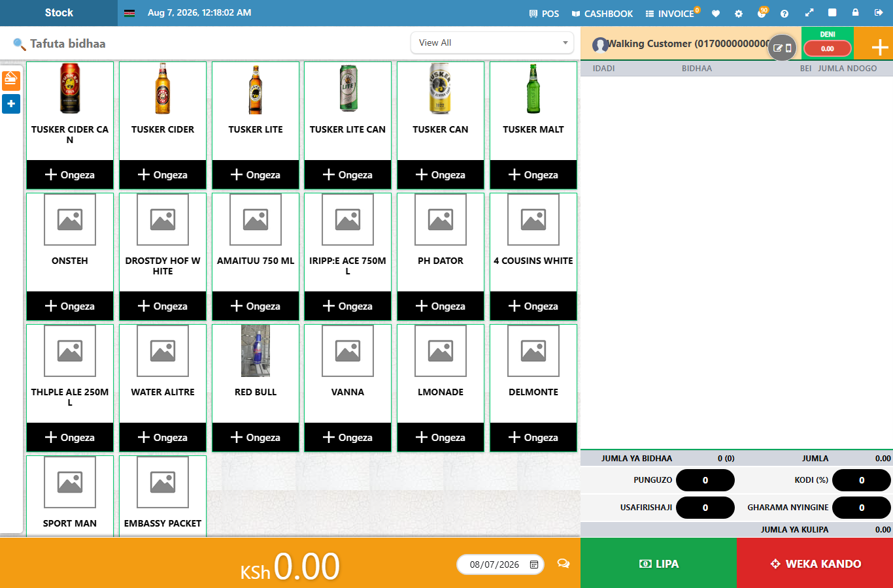
Task: Click the red WEKA KANDO button
Action: (815, 563)
